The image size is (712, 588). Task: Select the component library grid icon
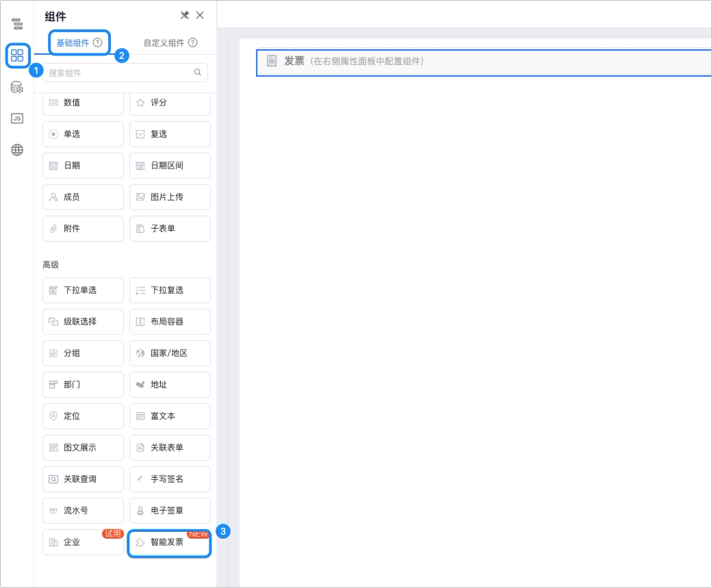17,55
